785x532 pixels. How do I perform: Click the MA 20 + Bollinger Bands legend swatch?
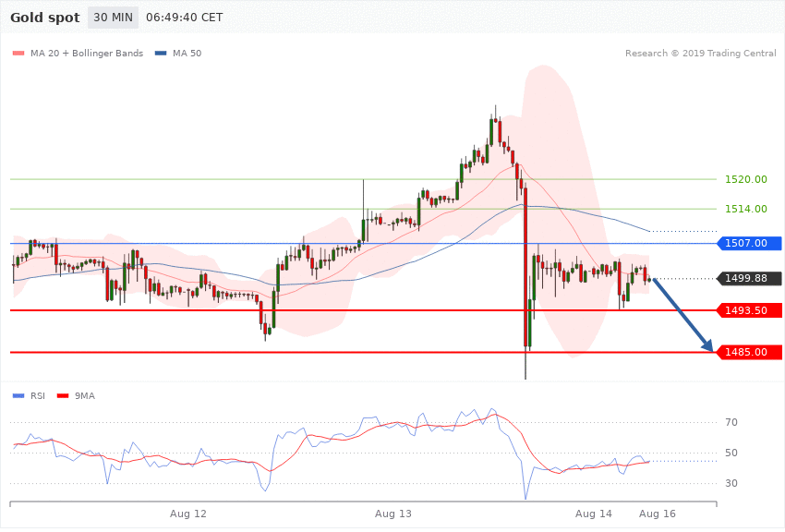[x=18, y=54]
